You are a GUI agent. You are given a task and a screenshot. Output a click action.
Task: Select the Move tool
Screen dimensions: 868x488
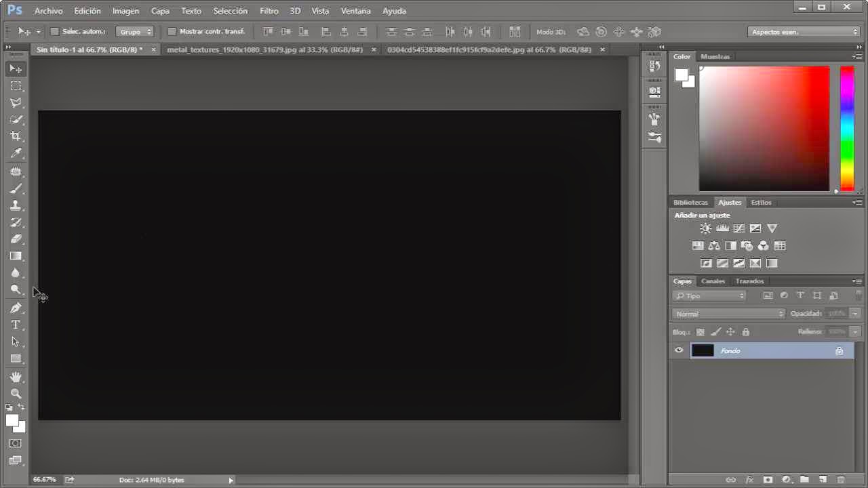click(x=16, y=68)
